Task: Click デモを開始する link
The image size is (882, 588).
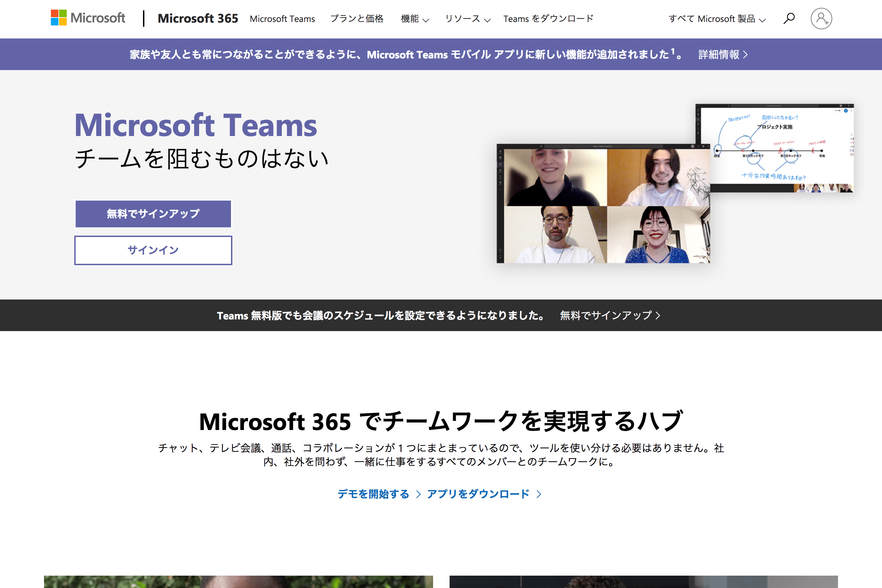Action: [379, 494]
